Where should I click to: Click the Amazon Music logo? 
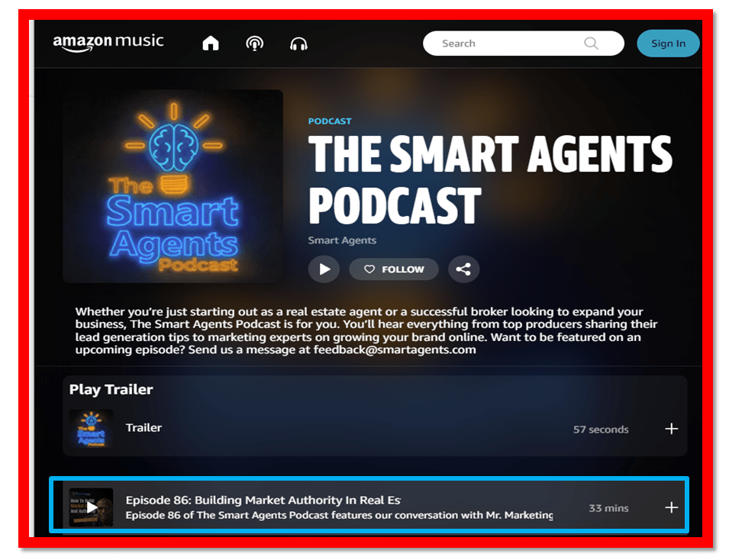pyautogui.click(x=108, y=43)
